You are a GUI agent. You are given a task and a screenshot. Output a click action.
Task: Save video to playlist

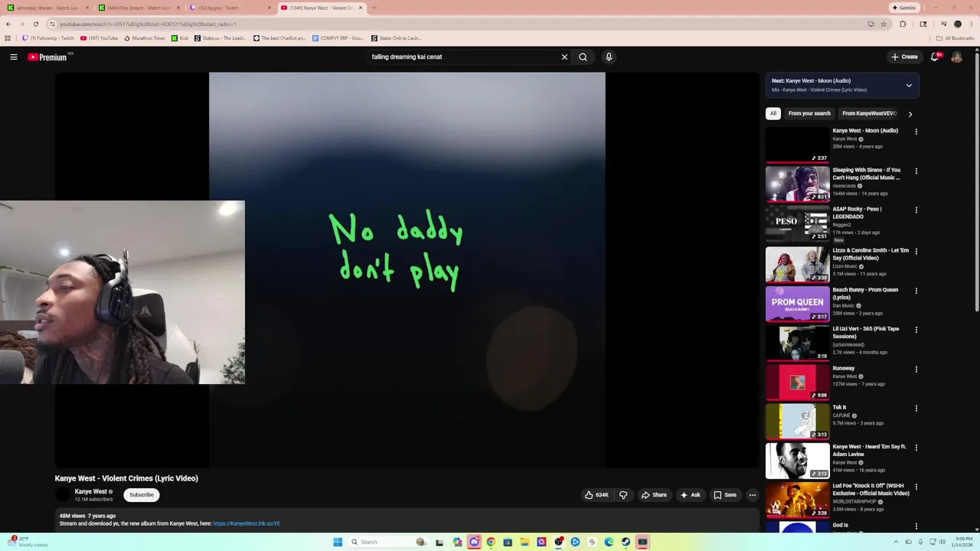725,495
